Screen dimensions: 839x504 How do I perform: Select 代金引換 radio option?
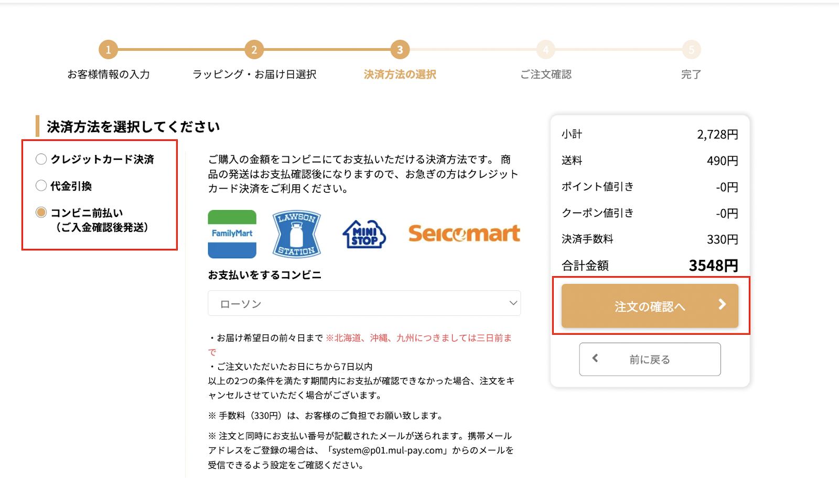point(41,185)
